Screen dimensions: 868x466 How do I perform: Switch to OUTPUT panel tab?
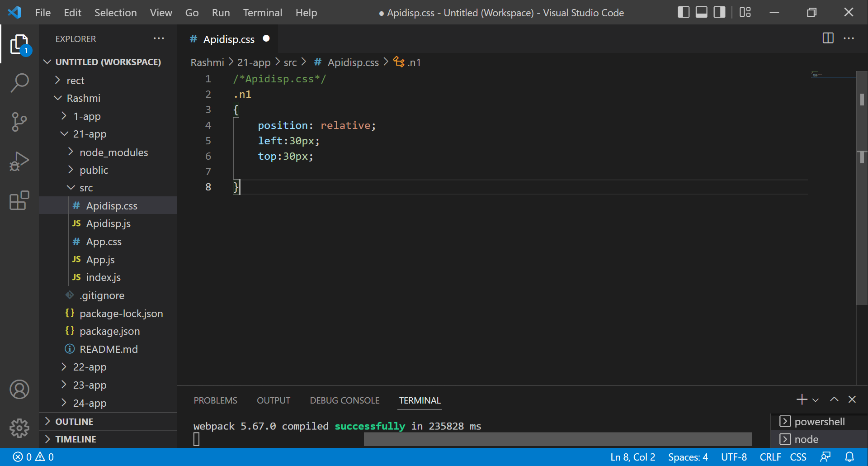pos(274,400)
